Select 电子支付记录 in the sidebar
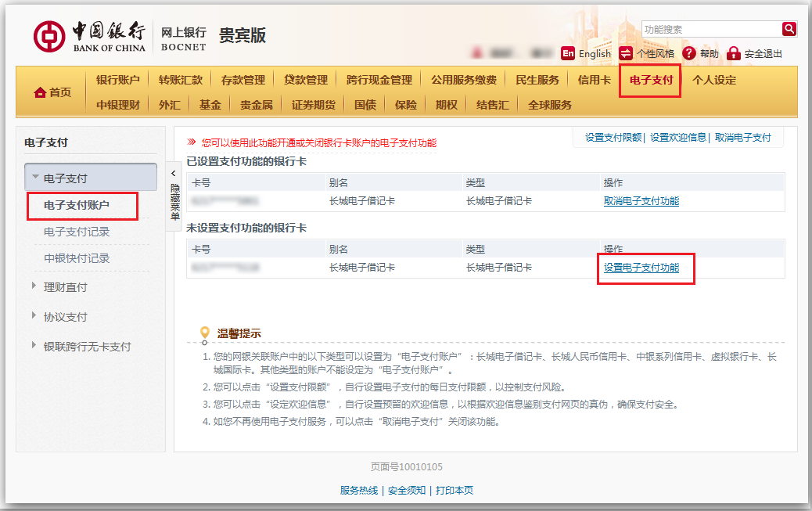This screenshot has height=511, width=812. [77, 232]
